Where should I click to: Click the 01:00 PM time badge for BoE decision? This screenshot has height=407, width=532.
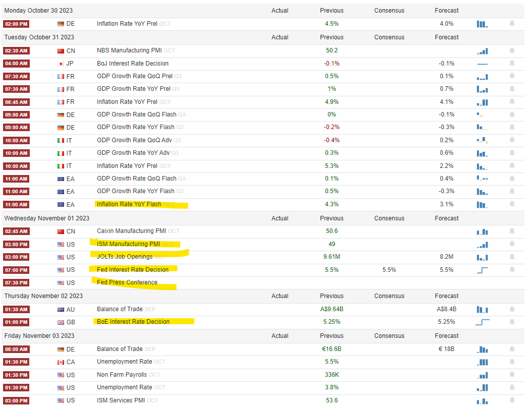(16, 322)
